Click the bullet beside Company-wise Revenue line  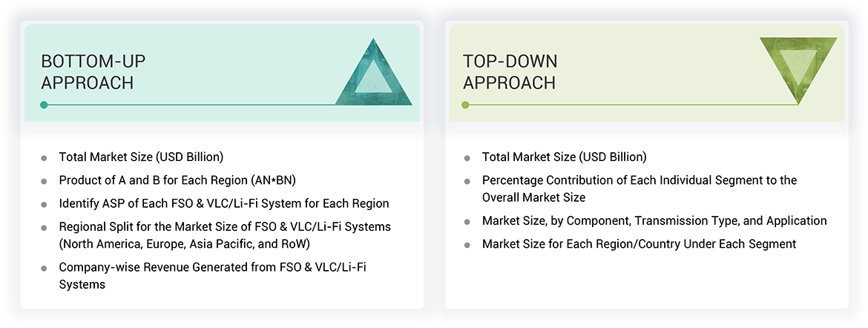click(x=45, y=268)
